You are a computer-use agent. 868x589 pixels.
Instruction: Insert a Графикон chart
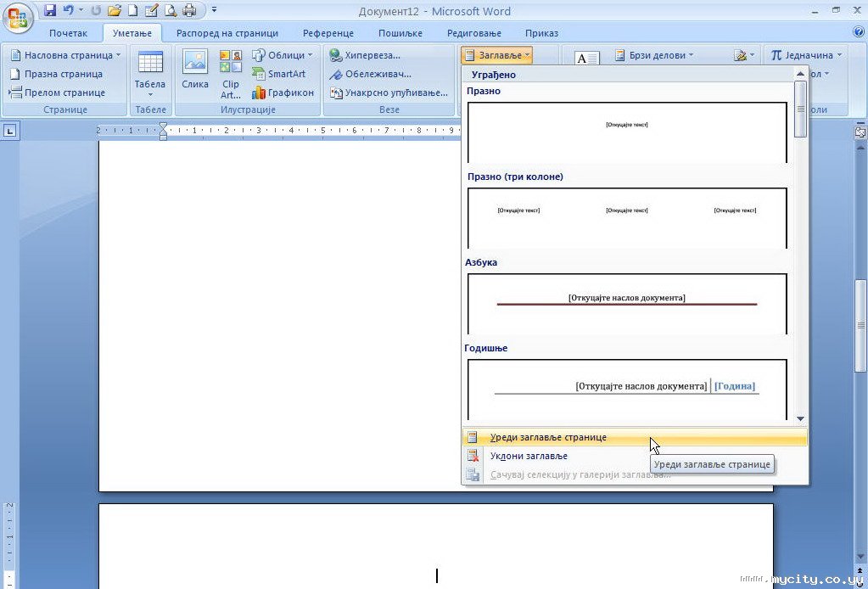click(x=283, y=93)
